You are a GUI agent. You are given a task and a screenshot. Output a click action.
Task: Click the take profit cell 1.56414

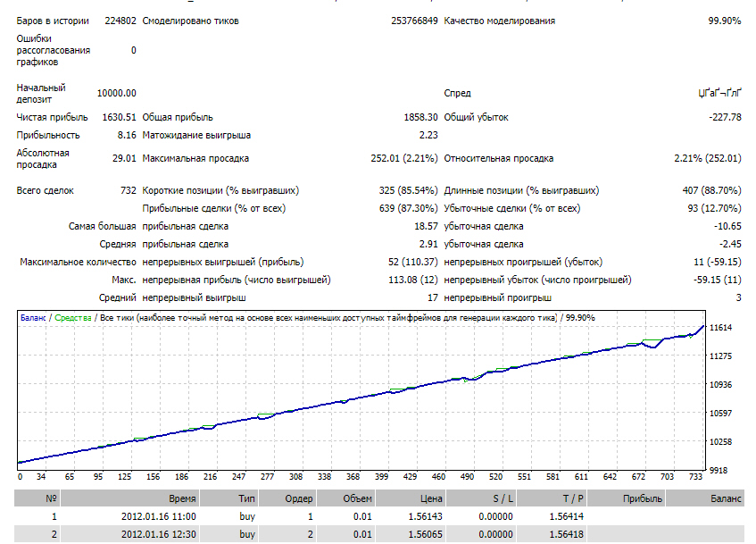click(567, 516)
